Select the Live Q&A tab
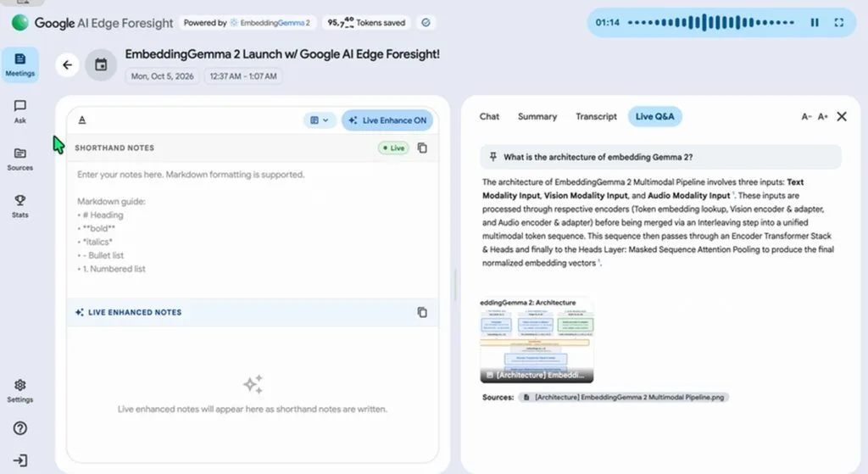Viewport: 868px width, 474px height. coord(655,116)
